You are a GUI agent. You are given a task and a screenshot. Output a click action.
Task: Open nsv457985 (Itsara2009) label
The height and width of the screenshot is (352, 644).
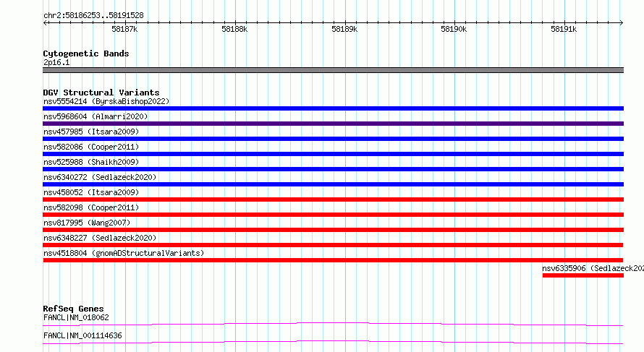click(x=91, y=132)
